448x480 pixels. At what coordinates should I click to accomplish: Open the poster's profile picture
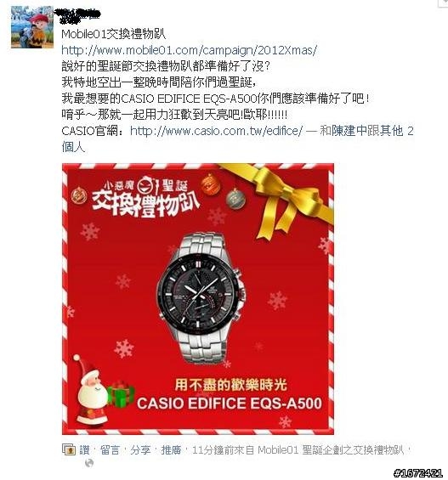(x=32, y=27)
